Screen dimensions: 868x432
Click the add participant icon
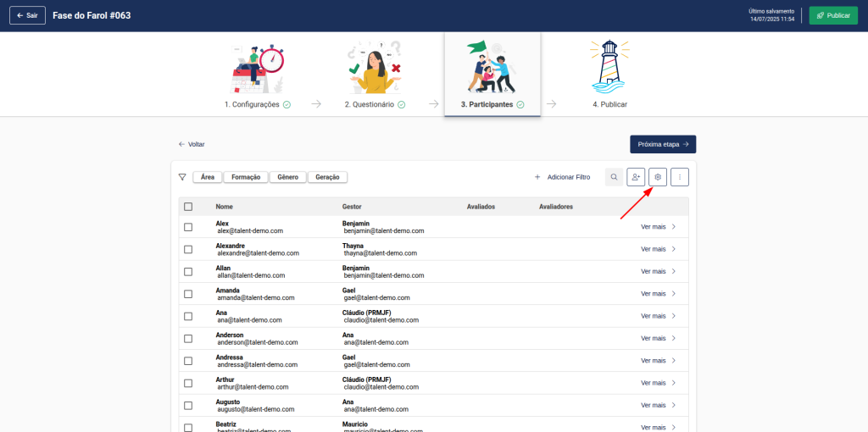636,177
